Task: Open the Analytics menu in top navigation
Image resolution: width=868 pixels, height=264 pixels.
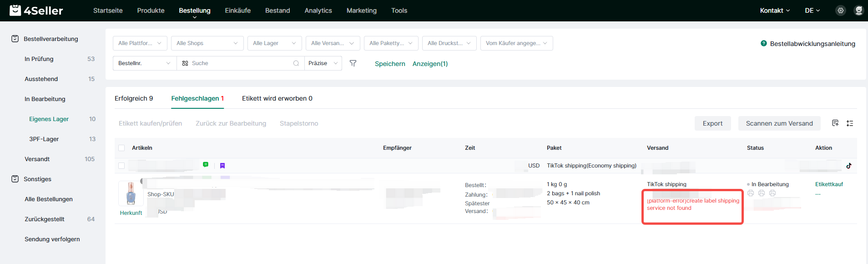Action: tap(318, 10)
